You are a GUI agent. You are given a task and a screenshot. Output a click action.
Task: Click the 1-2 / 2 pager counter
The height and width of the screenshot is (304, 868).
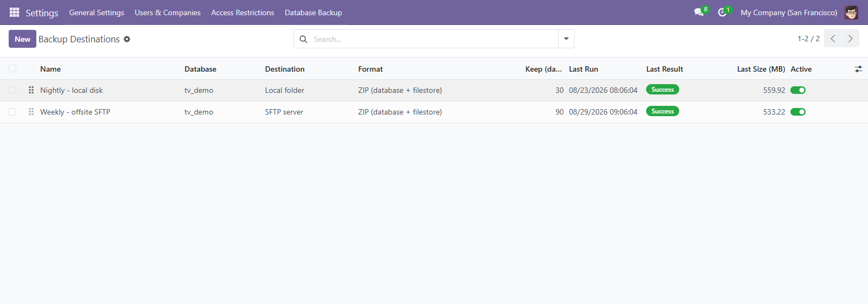coord(808,39)
